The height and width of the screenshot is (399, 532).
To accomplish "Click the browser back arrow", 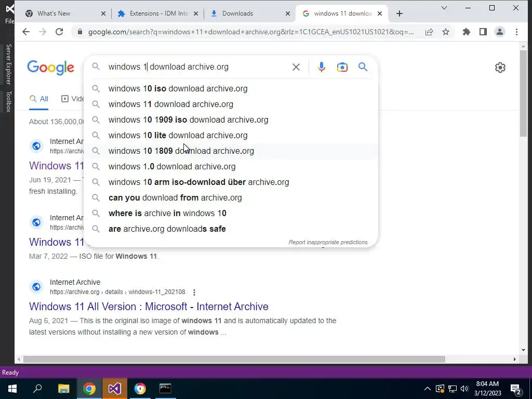I will point(26,32).
